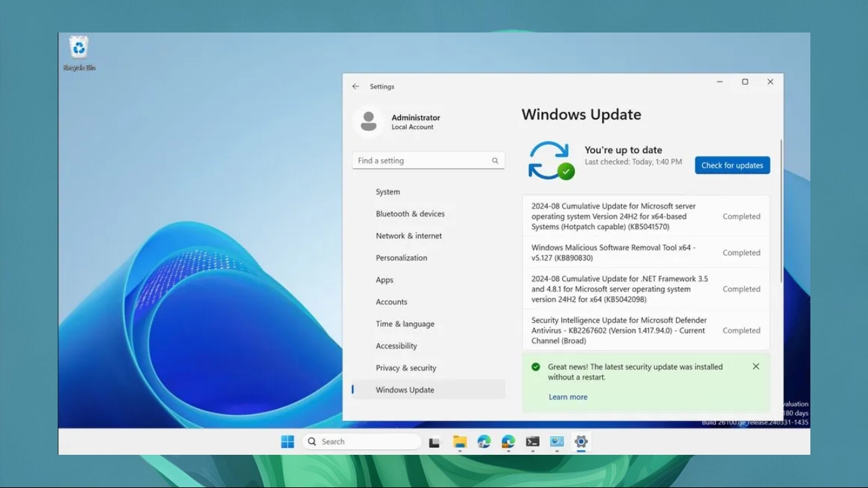868x488 pixels.
Task: Click the taskbar Search box
Action: 362,442
